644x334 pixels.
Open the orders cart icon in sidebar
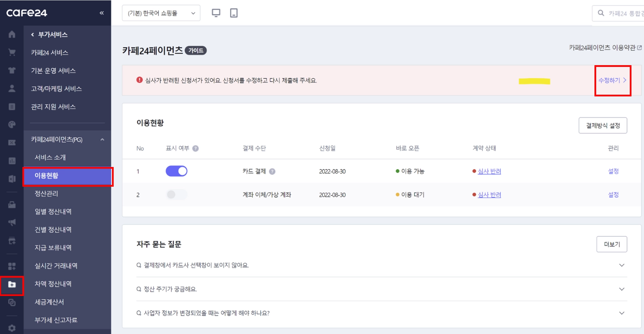tap(12, 52)
